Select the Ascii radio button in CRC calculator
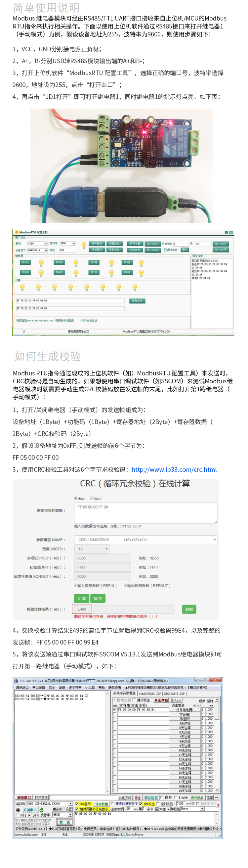The height and width of the screenshot is (868, 248). coord(92,498)
